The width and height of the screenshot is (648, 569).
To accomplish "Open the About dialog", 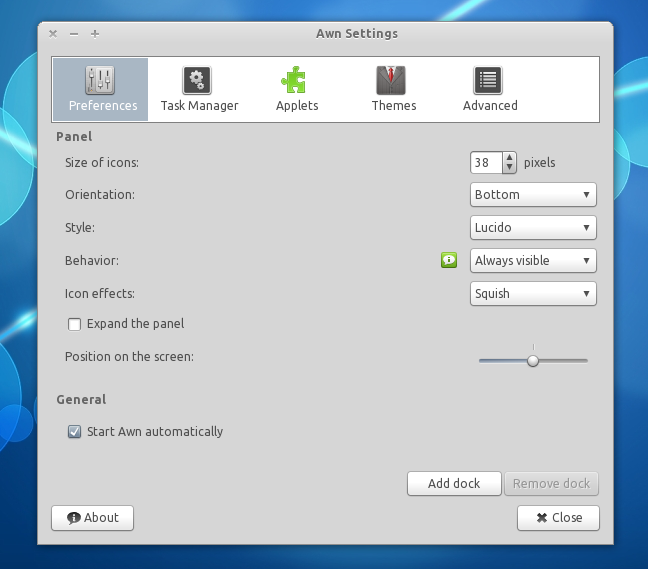I will (x=93, y=518).
